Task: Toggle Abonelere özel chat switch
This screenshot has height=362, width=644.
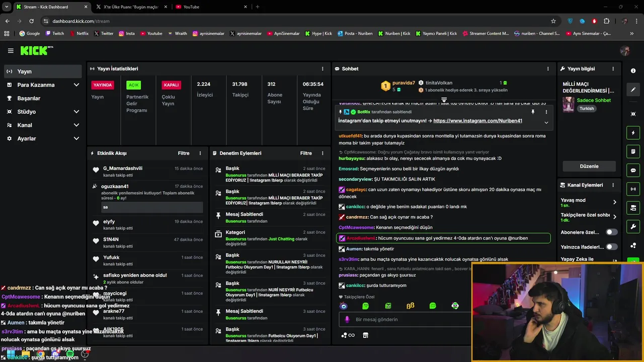Action: (x=611, y=232)
